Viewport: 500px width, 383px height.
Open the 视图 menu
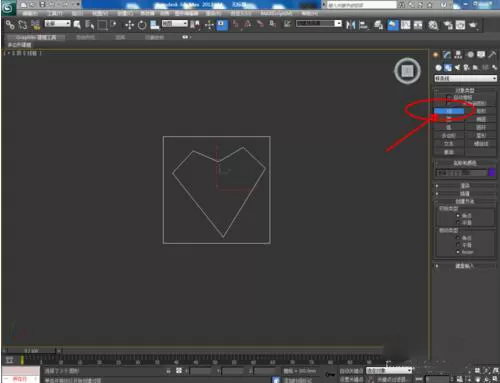point(100,13)
